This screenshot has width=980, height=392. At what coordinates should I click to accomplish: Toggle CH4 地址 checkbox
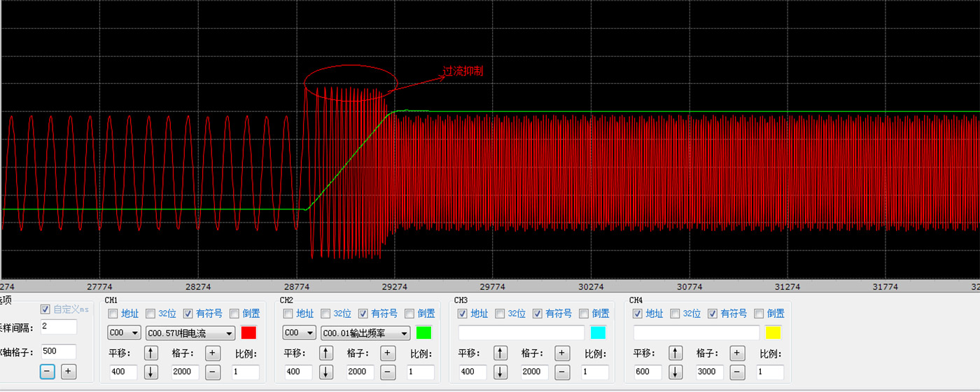[x=637, y=314]
